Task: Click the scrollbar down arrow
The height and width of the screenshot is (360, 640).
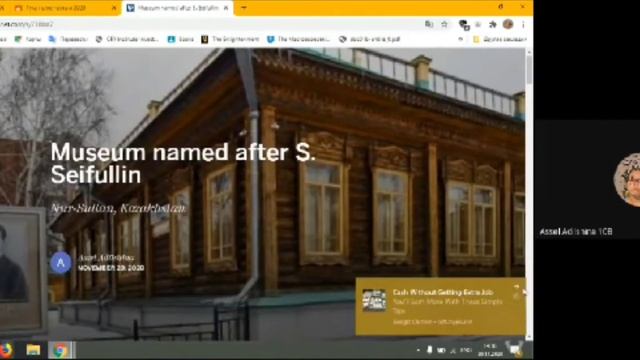Action: pyautogui.click(x=529, y=338)
